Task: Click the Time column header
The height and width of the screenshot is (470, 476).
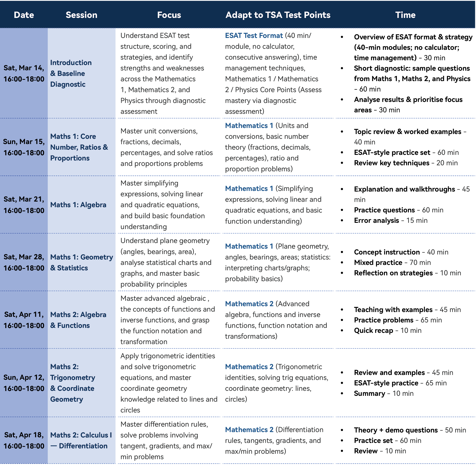Action: pyautogui.click(x=405, y=15)
